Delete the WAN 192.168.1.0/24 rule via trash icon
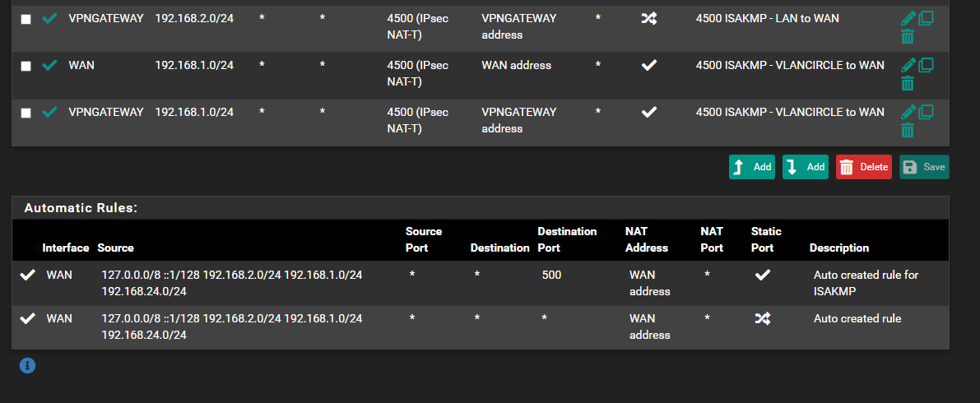This screenshot has height=403, width=980. point(908,84)
